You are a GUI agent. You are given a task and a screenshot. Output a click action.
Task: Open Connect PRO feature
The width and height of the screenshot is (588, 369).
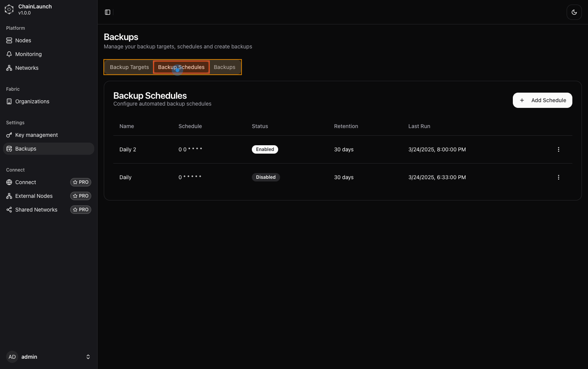pyautogui.click(x=26, y=182)
